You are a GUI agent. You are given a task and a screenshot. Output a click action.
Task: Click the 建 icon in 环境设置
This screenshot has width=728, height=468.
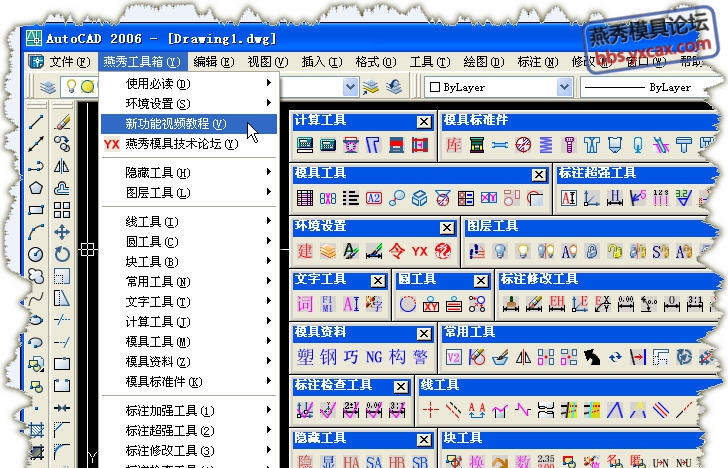(x=305, y=251)
